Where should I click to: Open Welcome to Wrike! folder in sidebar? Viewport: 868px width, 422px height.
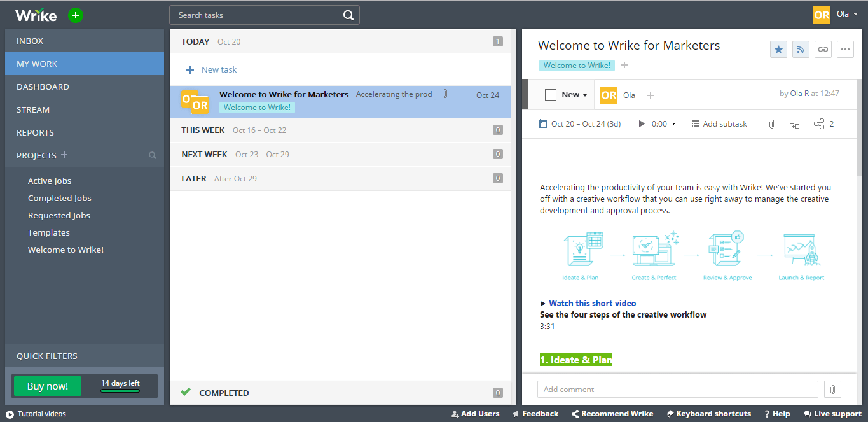pyautogui.click(x=65, y=250)
